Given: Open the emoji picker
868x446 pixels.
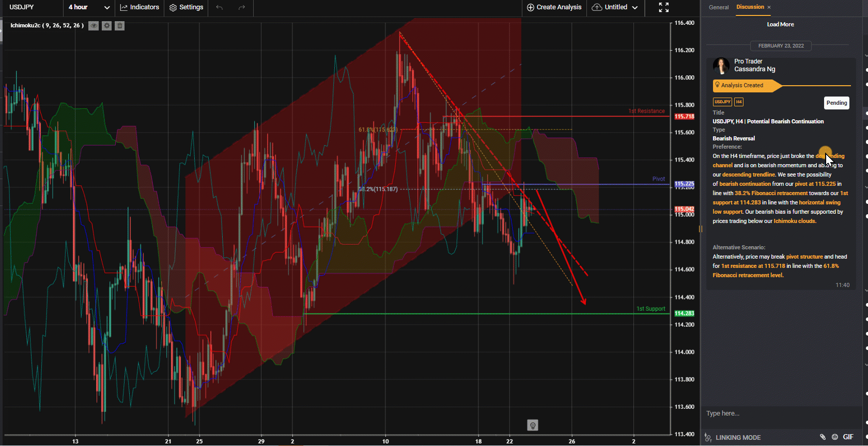Looking at the screenshot, I should click(x=835, y=437).
